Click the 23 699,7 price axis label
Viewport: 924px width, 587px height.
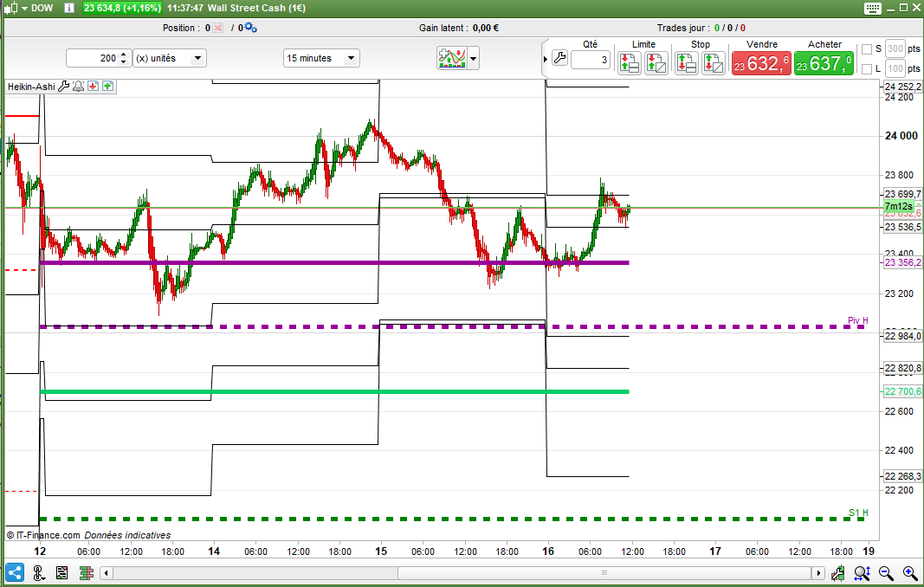pos(903,194)
